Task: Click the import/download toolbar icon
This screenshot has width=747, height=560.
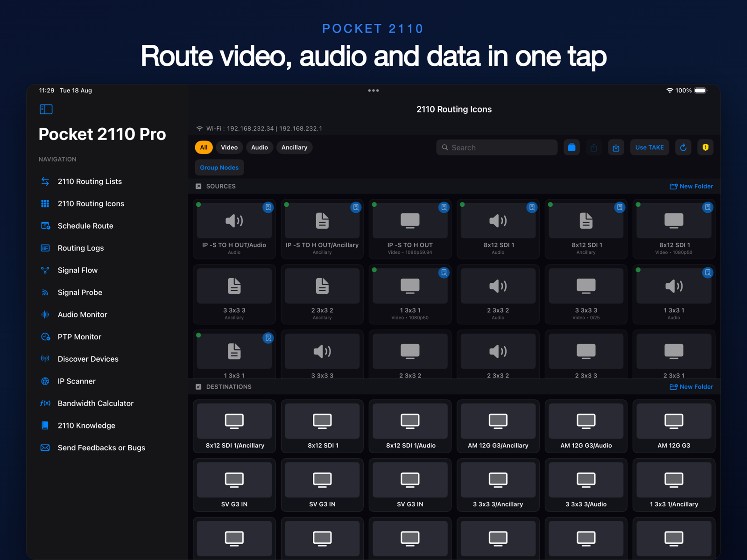Action: click(x=616, y=147)
